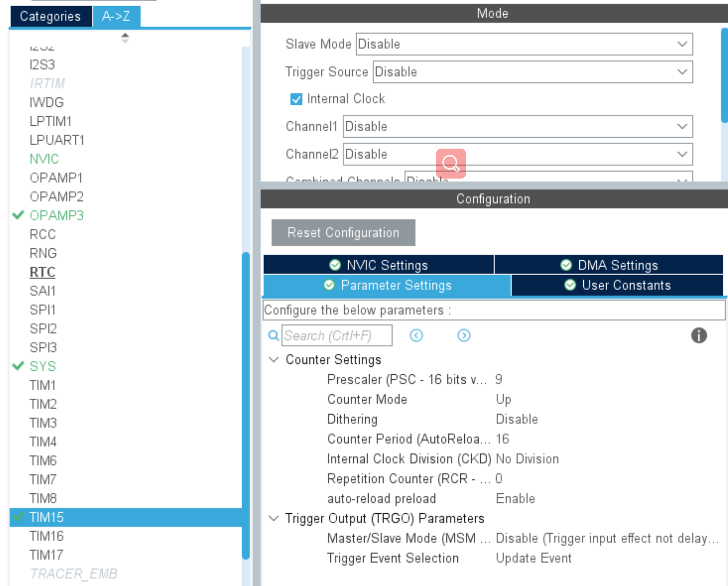Open the Channel1 dropdown
Screen dimensions: 728x586
tap(518, 127)
